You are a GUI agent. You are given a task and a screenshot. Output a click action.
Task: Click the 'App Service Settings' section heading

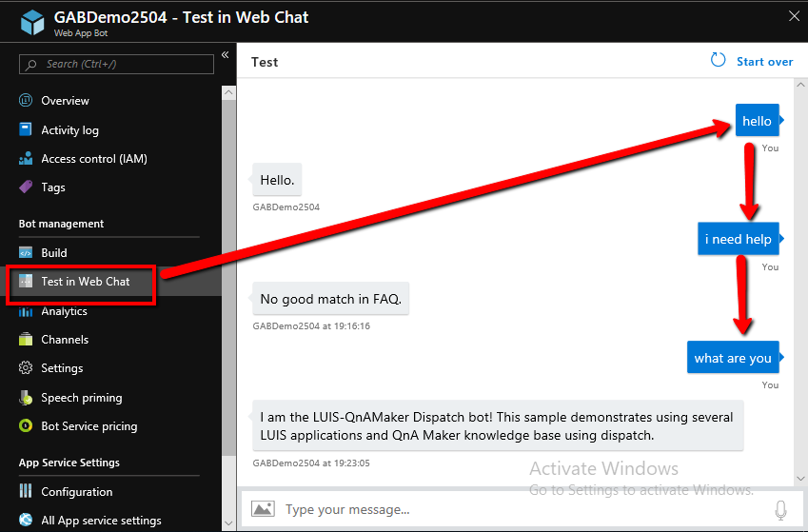pos(69,463)
